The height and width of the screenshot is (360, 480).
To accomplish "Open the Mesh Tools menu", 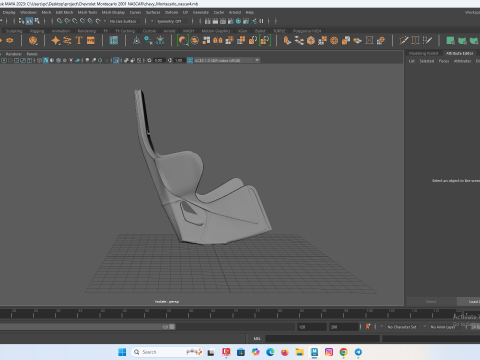I will click(87, 12).
